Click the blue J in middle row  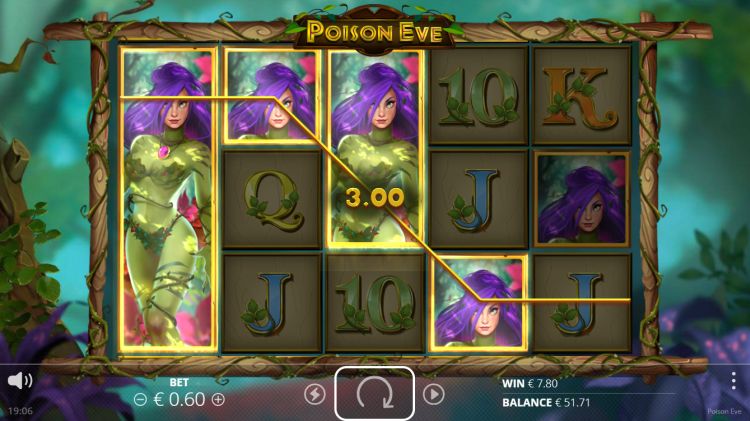[x=478, y=199]
